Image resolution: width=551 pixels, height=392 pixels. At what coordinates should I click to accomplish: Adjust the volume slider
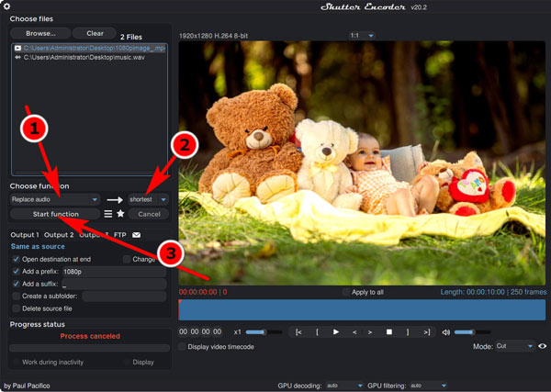point(472,332)
